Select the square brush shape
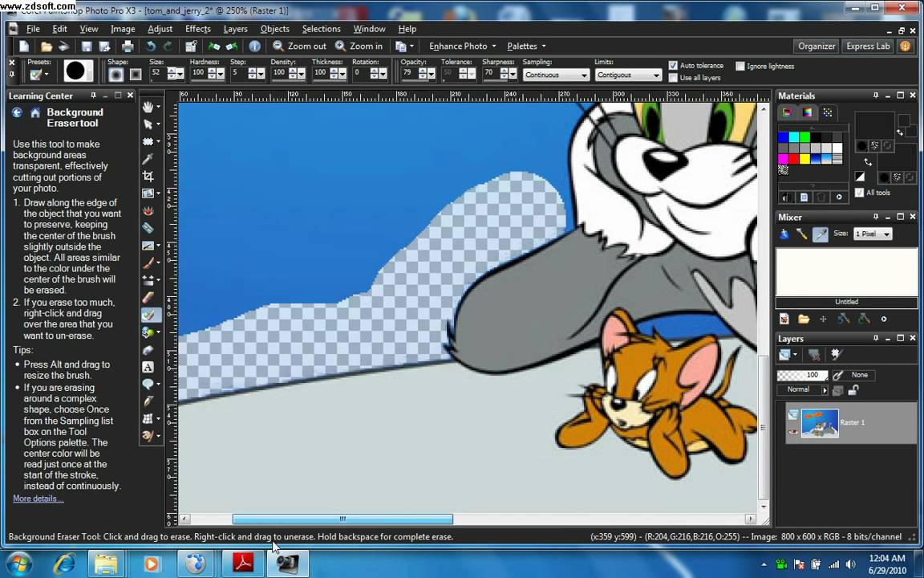The image size is (924, 578). coord(136,75)
